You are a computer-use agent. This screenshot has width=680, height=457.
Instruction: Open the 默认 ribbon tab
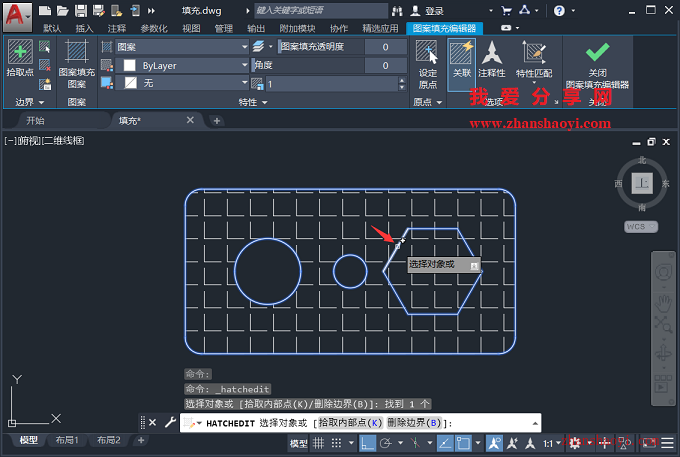[x=52, y=29]
